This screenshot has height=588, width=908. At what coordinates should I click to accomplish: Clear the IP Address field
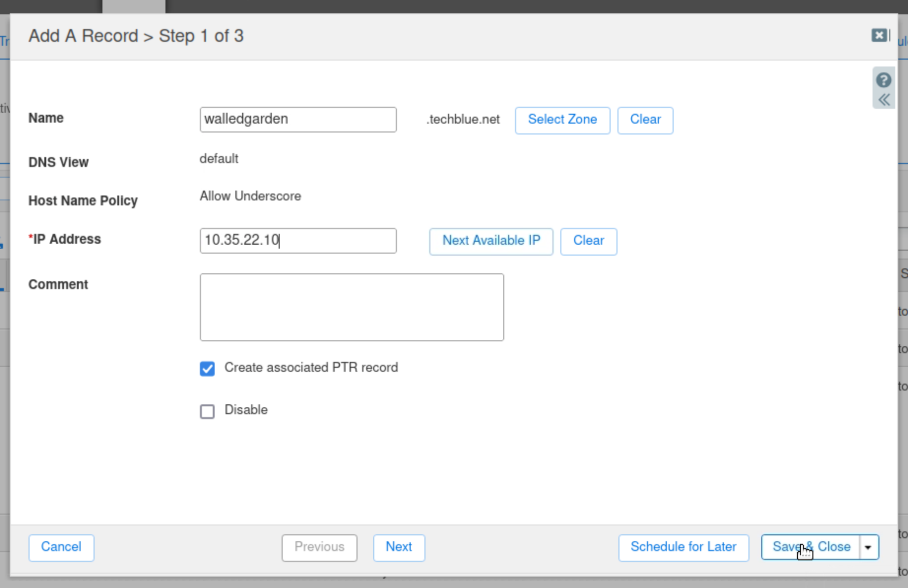click(x=588, y=241)
